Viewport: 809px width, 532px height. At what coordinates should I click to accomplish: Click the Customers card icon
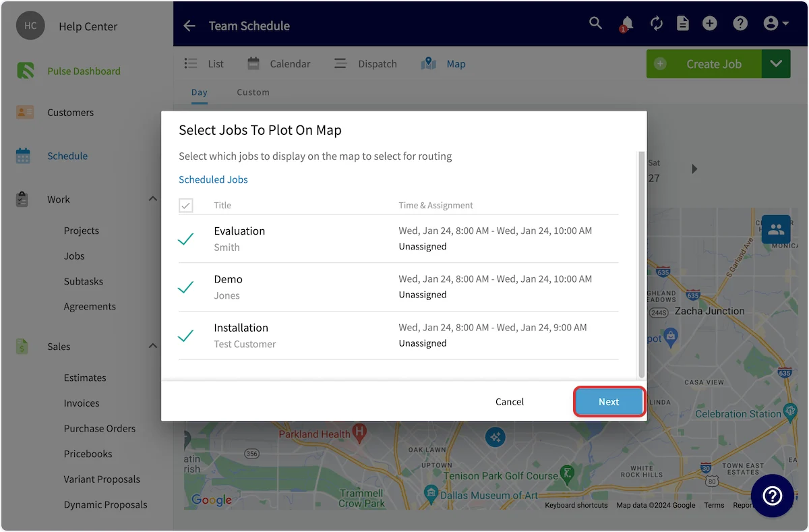(x=25, y=113)
